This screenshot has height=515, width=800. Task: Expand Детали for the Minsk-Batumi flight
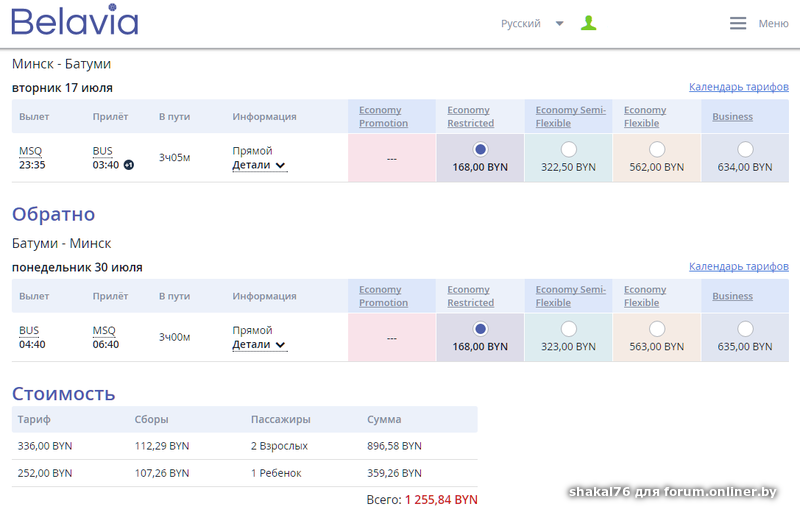(x=259, y=165)
